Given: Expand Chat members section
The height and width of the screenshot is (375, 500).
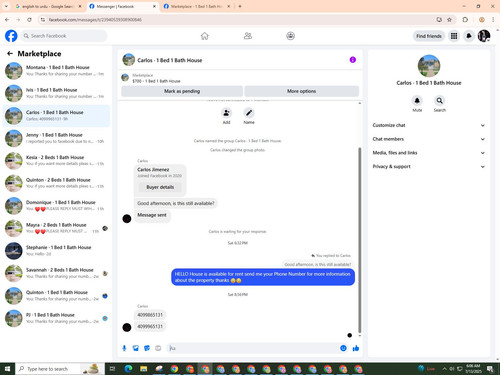Looking at the screenshot, I should 428,139.
